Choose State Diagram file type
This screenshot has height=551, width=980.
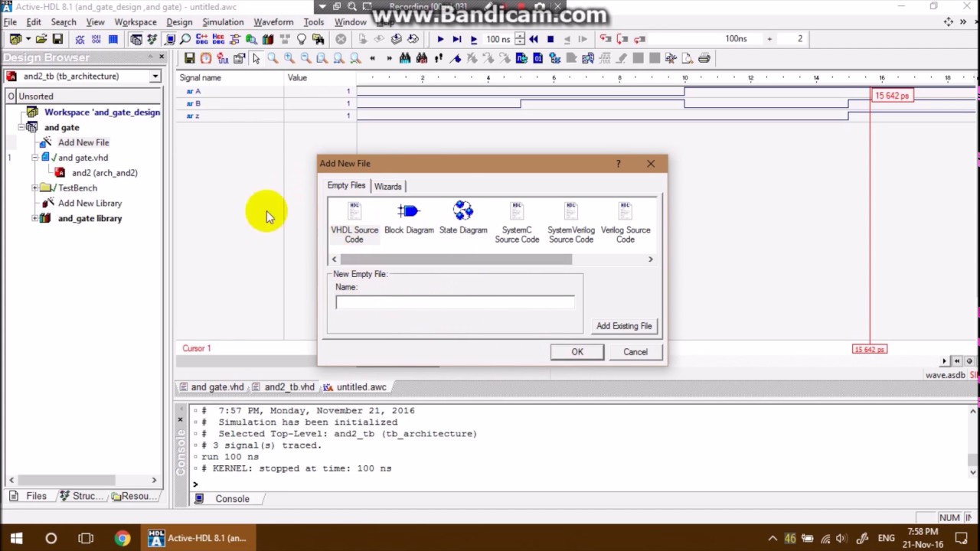(x=463, y=218)
